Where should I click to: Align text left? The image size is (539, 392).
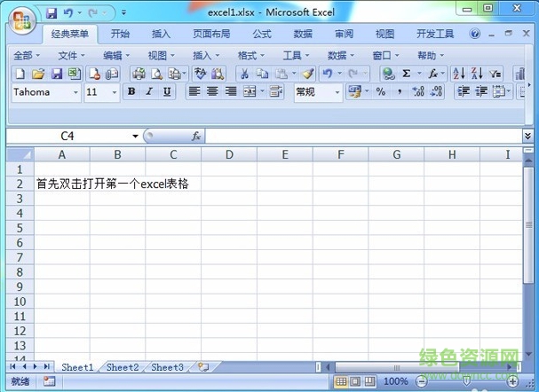click(x=194, y=91)
